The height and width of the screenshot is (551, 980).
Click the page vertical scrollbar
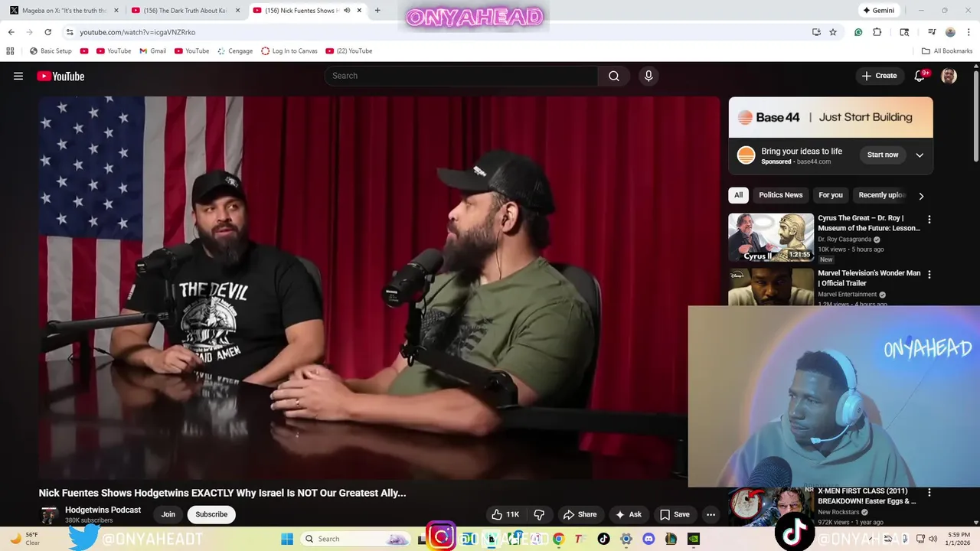(975, 115)
